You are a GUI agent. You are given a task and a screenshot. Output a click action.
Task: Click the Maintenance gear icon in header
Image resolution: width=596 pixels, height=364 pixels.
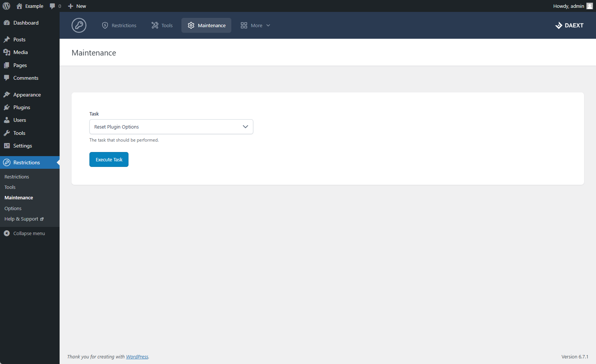pos(191,25)
